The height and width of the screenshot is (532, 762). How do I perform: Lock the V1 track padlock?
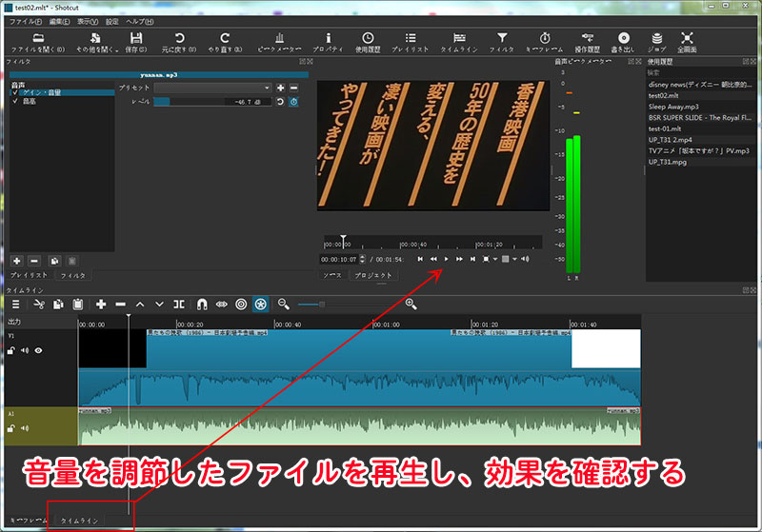pos(10,350)
